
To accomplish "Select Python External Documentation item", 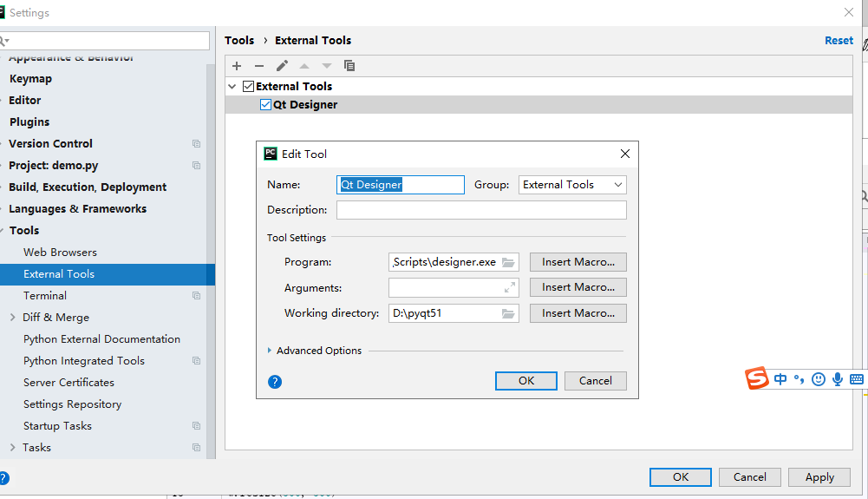I will (101, 339).
